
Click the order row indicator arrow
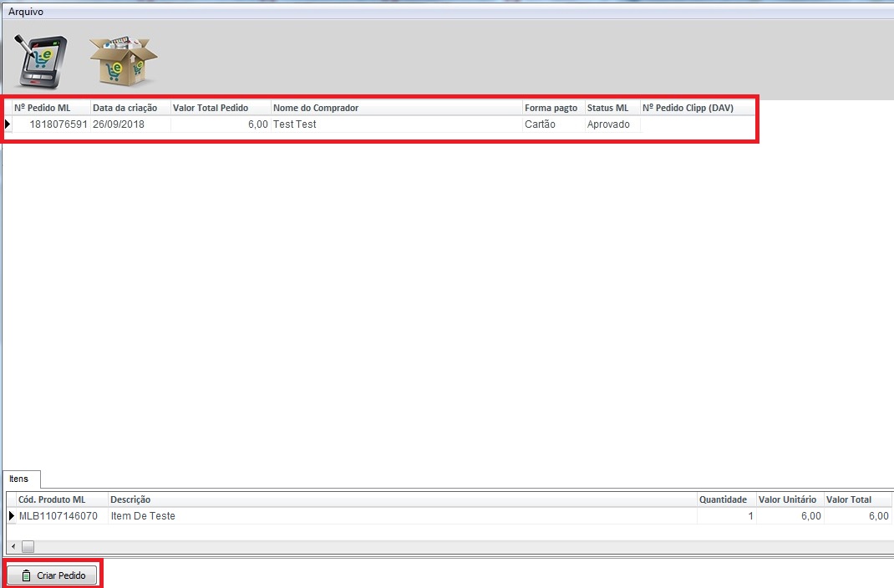click(x=8, y=124)
